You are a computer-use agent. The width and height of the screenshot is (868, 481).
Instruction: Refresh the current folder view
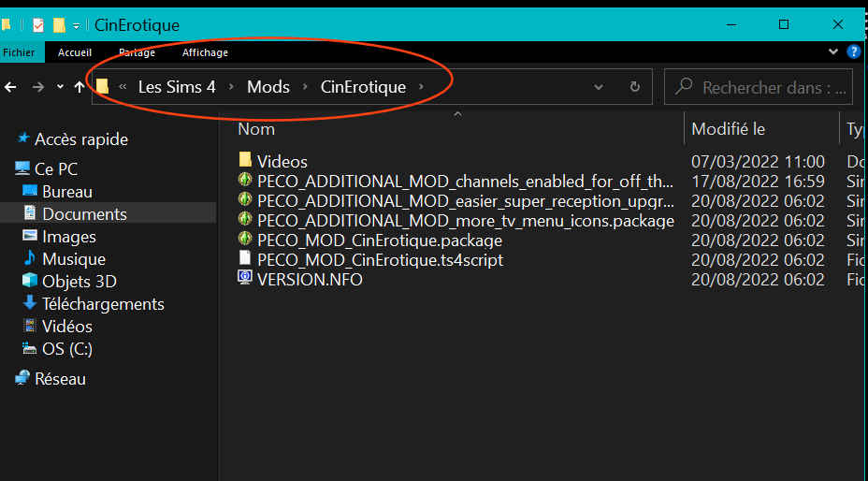point(635,87)
